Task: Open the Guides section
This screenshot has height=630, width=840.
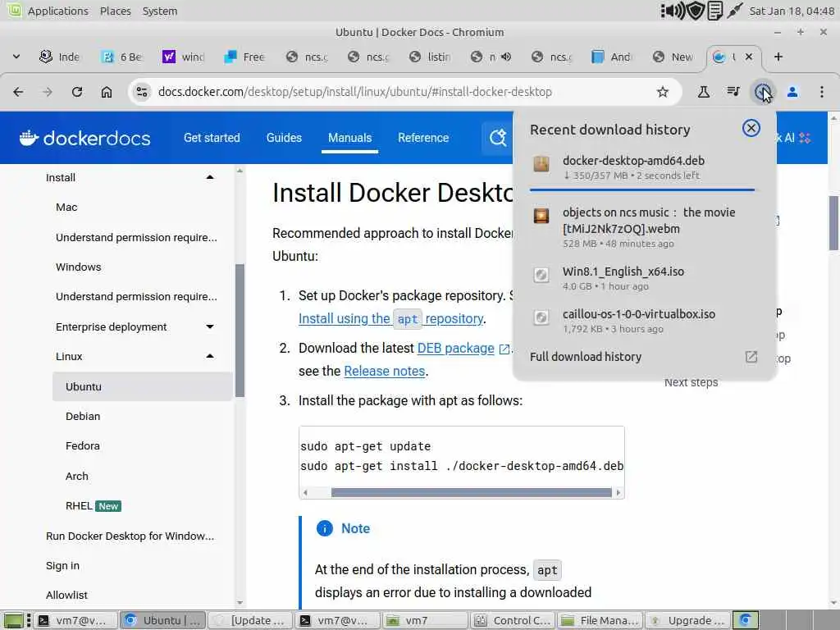Action: [284, 138]
